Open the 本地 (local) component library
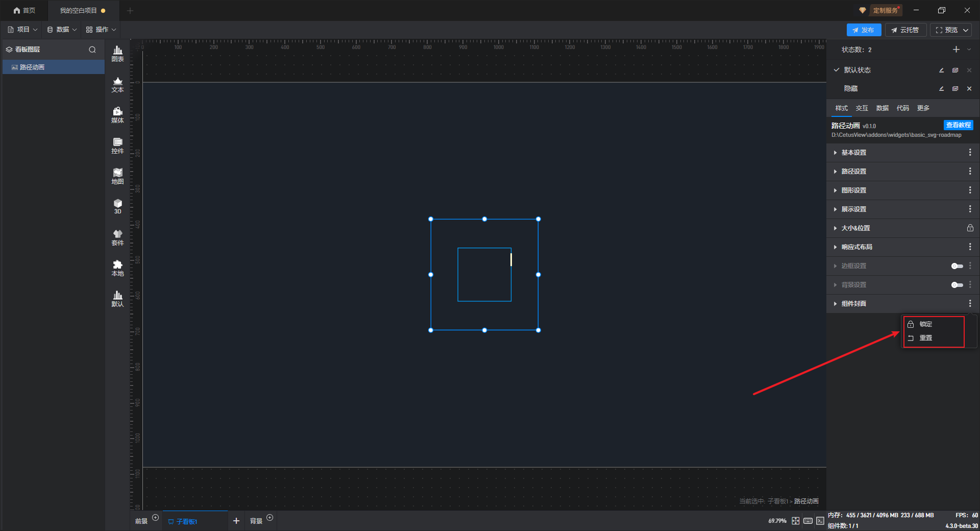 (x=117, y=268)
